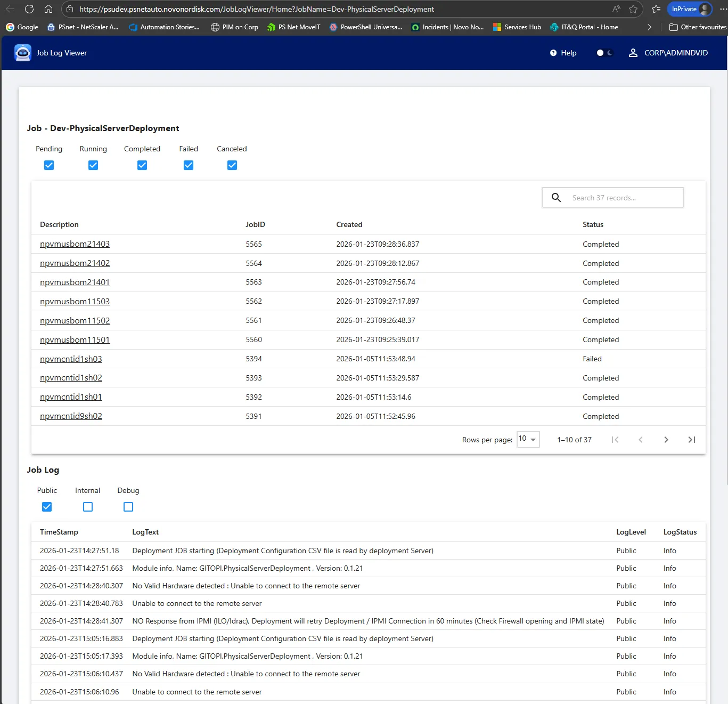
Task: Add page to favourites star icon
Action: (633, 9)
